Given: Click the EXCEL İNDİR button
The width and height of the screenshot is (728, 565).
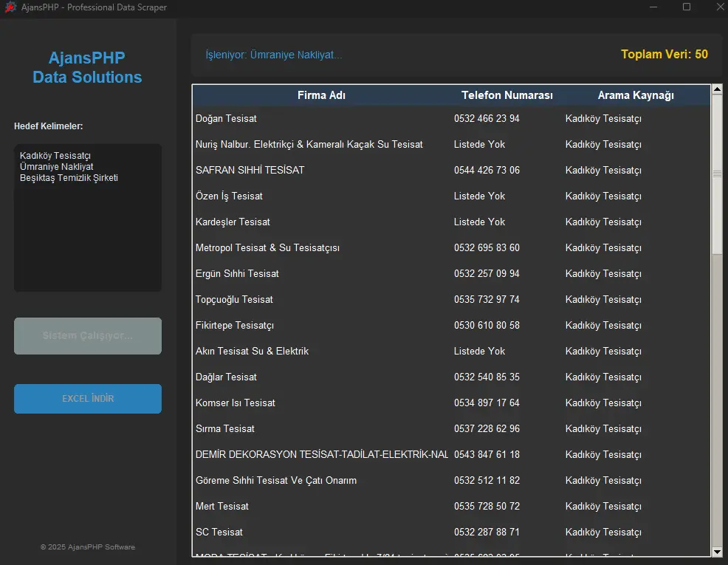Looking at the screenshot, I should tap(88, 399).
